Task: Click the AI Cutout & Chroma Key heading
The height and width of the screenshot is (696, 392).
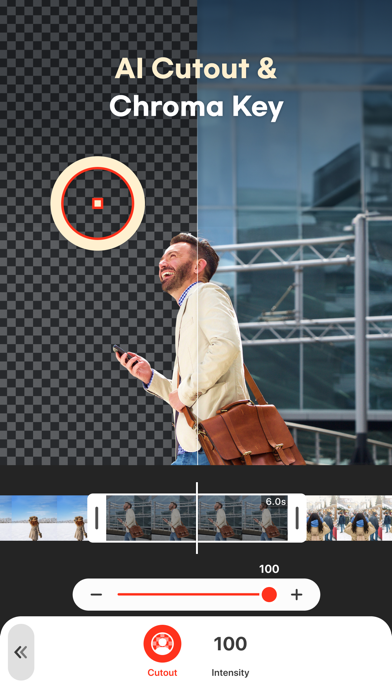Action: tap(196, 88)
